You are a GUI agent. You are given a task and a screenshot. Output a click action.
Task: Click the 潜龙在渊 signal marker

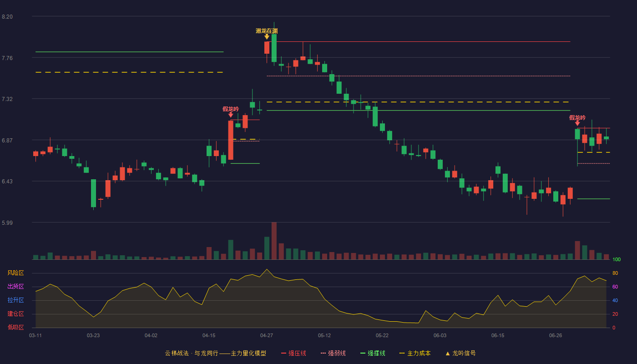point(267,31)
